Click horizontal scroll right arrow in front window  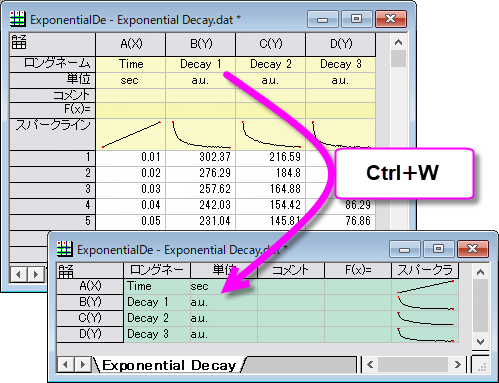(x=458, y=365)
